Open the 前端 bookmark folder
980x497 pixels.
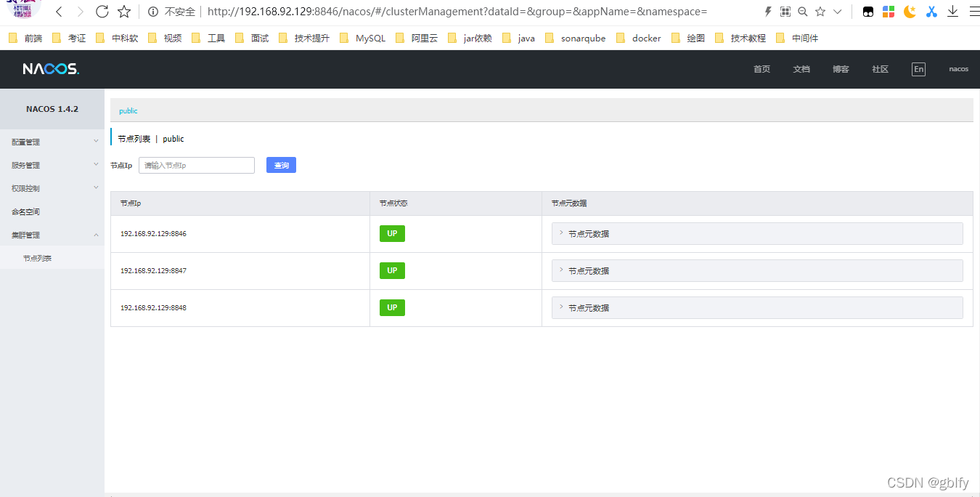pyautogui.click(x=25, y=38)
